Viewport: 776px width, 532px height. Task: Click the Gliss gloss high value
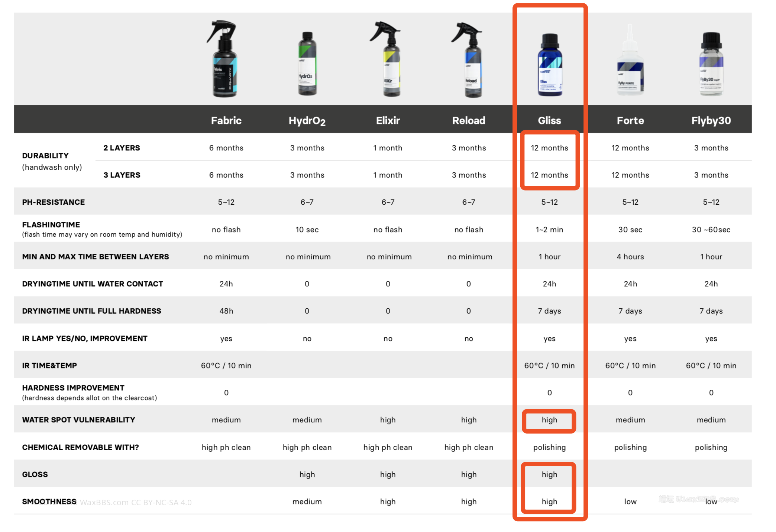pyautogui.click(x=549, y=474)
